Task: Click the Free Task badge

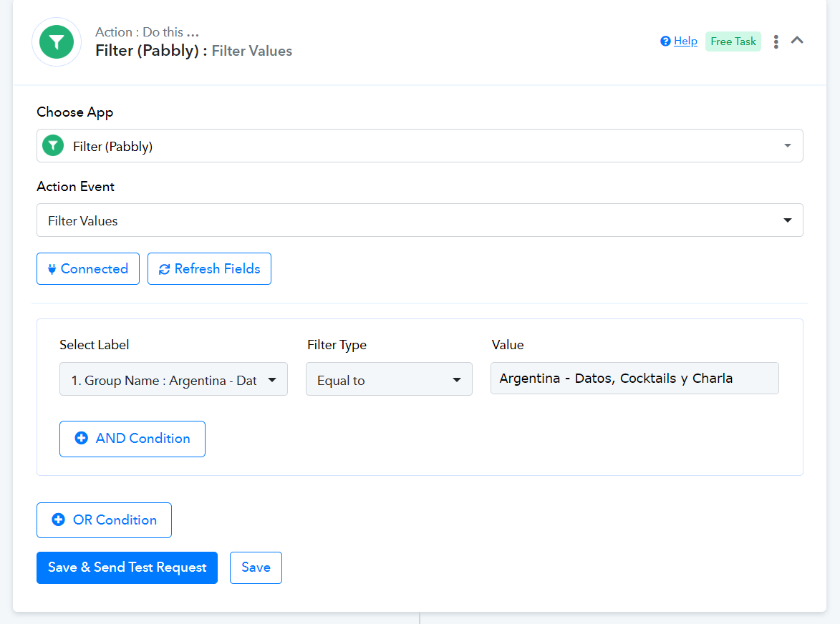Action: point(733,42)
